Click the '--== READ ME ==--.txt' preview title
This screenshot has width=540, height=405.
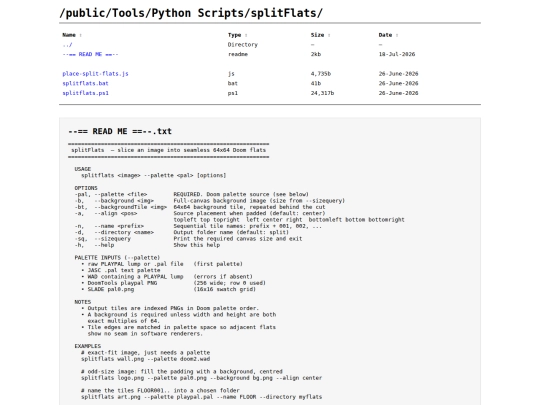tap(120, 132)
